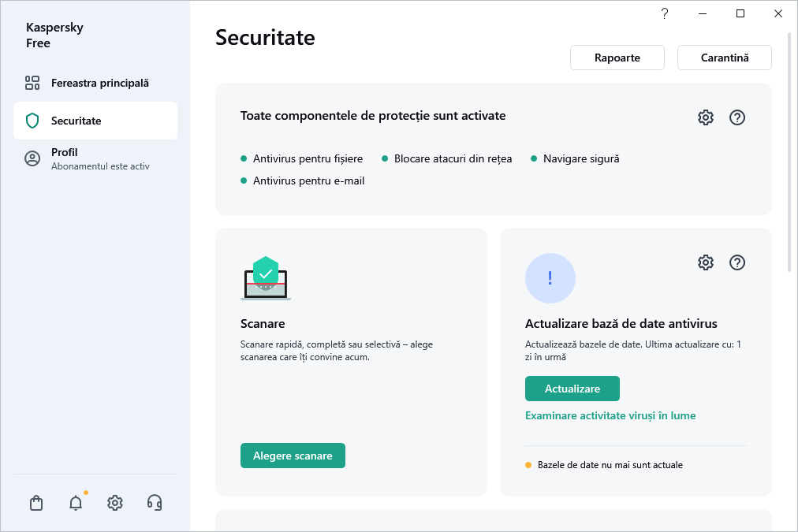The image size is (798, 532).
Task: Open the Rapoarte reports
Action: tap(617, 58)
